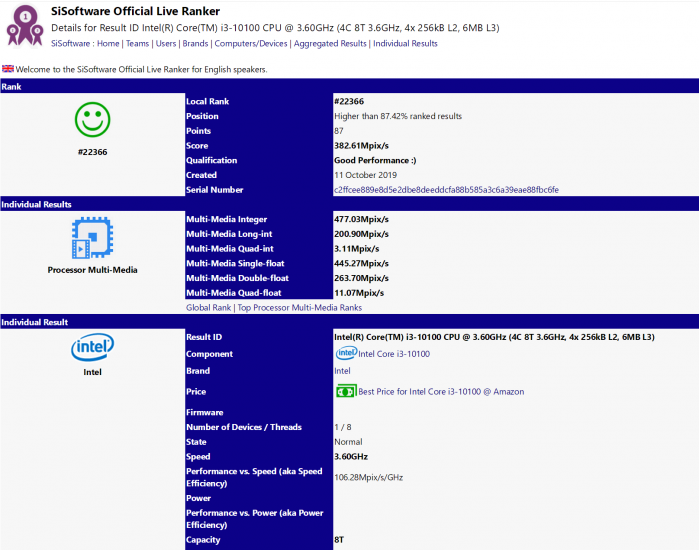Go to the Home page link
This screenshot has height=550, width=700.
(x=108, y=44)
